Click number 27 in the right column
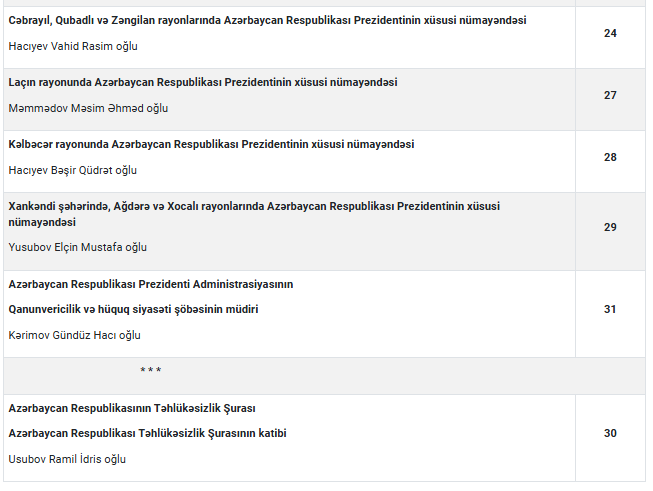Image resolution: width=653 pixels, height=491 pixels. click(610, 95)
